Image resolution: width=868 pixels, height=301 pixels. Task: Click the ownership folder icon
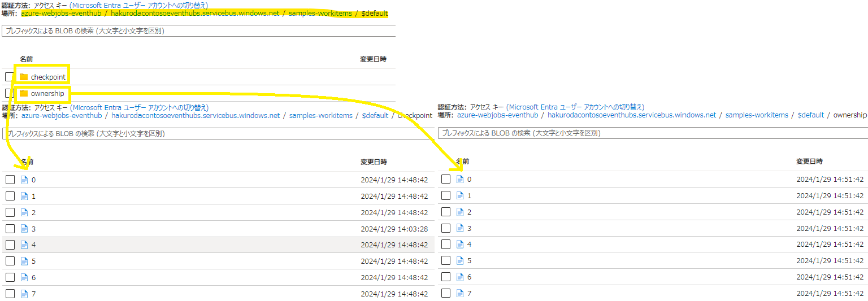click(x=24, y=93)
